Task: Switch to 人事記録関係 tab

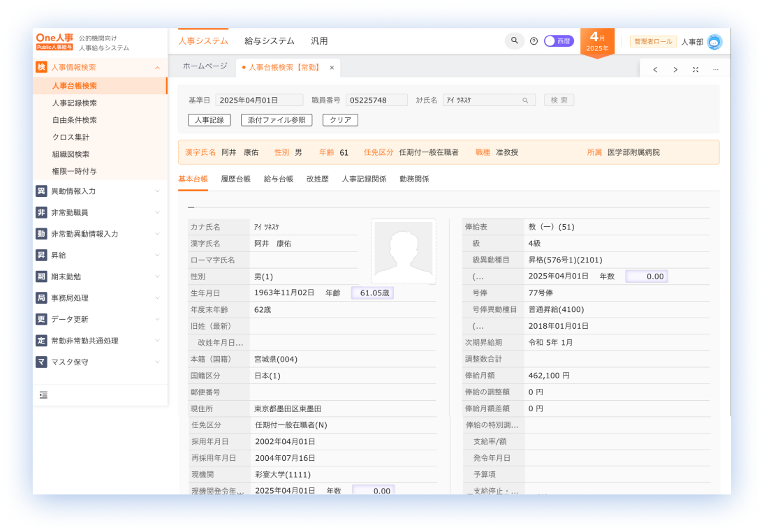Action: (x=364, y=179)
